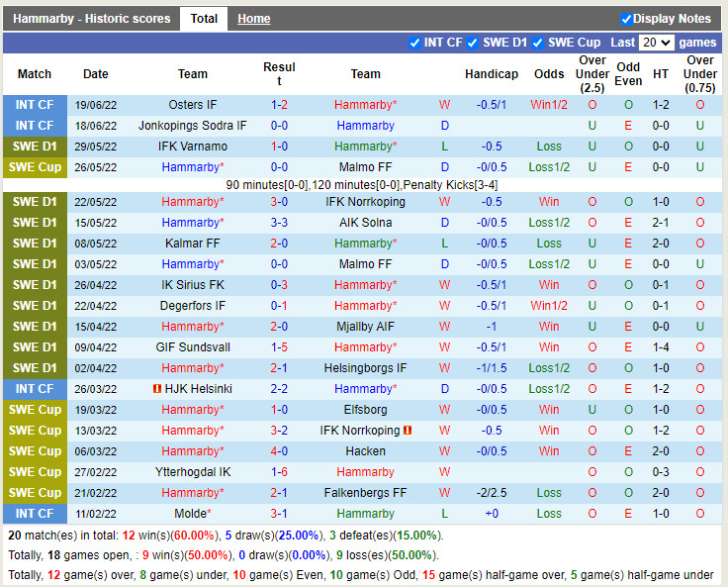The height and width of the screenshot is (587, 728).
Task: Open the Osters IF team link
Action: coord(193,105)
